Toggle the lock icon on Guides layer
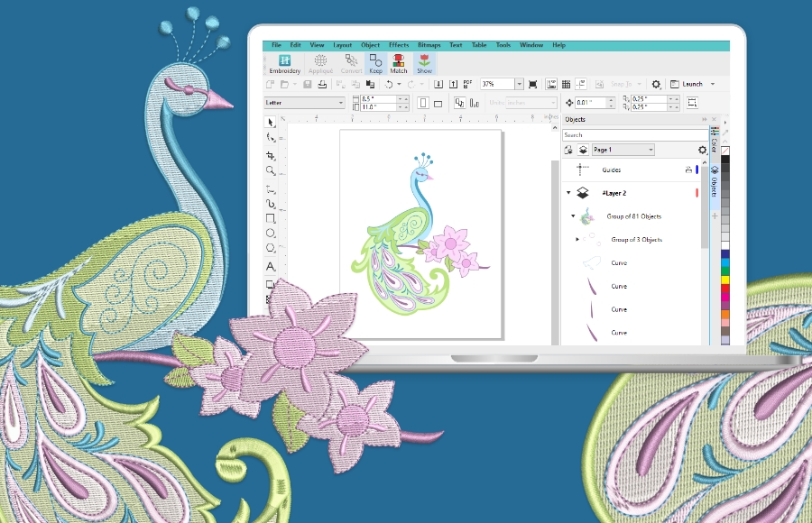Viewport: 812px width, 523px height. [688, 170]
